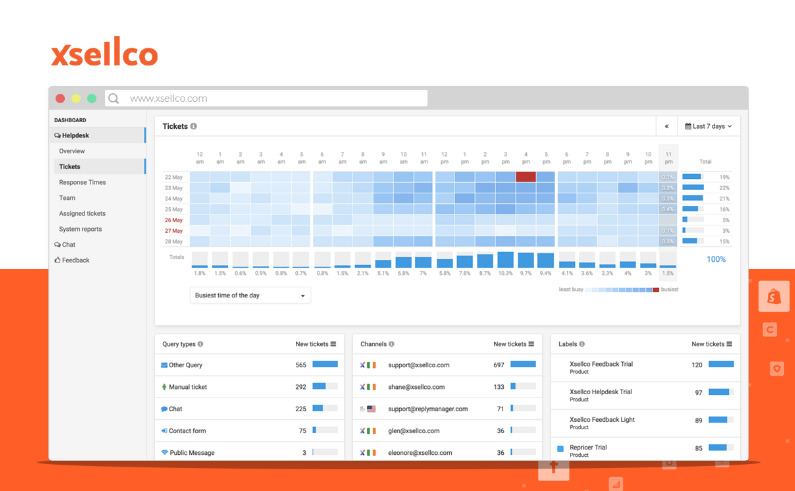Image resolution: width=795 pixels, height=491 pixels.
Task: Click the Chat query type bubble icon
Action: click(x=164, y=409)
